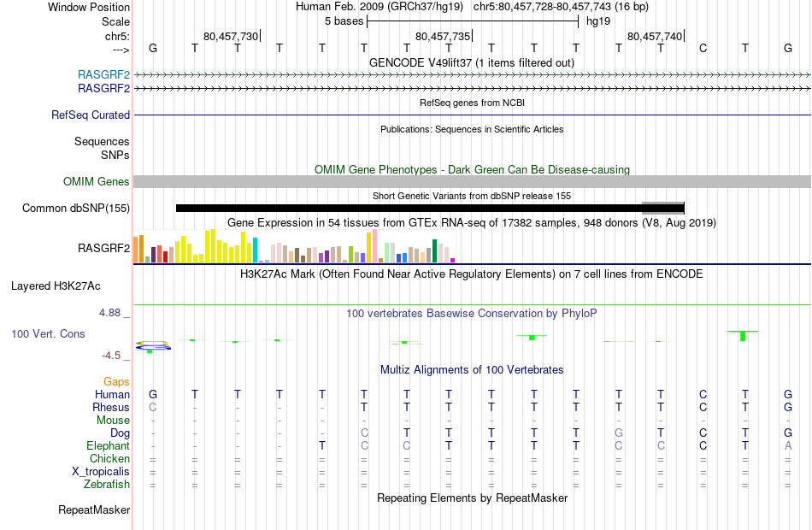Click the mismatched A base in the Elephant row
812x530 pixels.
[x=788, y=445]
